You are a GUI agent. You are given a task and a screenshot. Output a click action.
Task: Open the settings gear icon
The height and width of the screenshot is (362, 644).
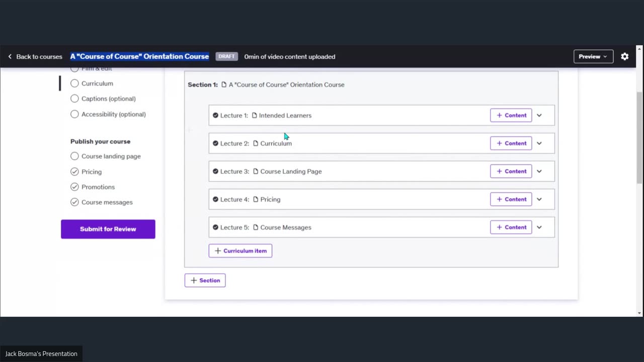point(624,57)
